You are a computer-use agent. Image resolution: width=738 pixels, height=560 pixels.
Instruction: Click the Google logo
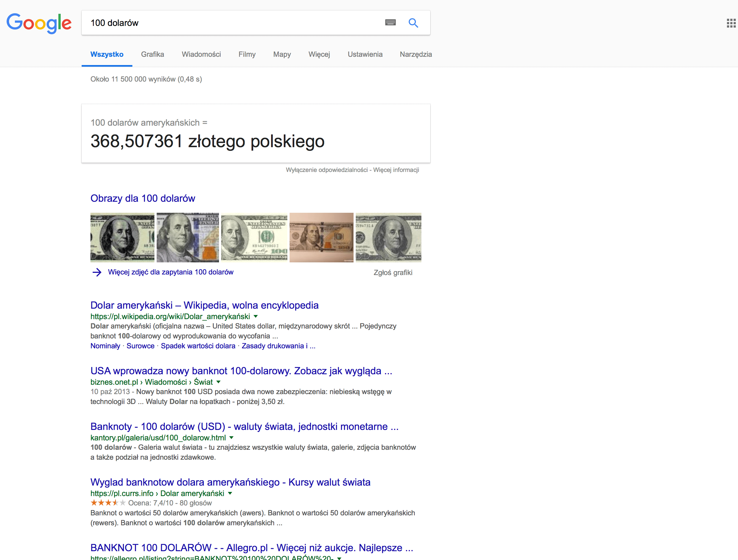coord(39,23)
